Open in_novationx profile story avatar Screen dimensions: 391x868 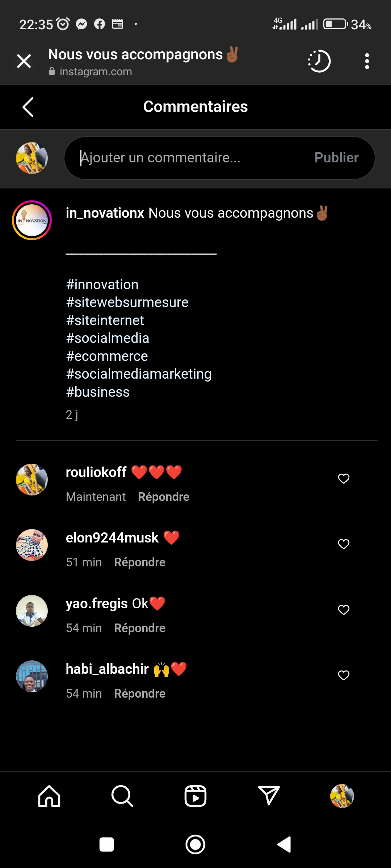click(32, 220)
